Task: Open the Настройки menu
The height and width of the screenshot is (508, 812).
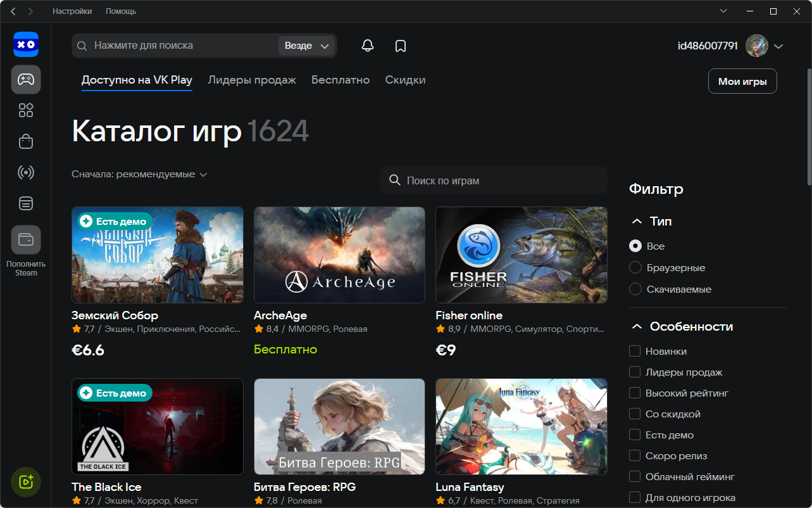Action: (x=72, y=11)
